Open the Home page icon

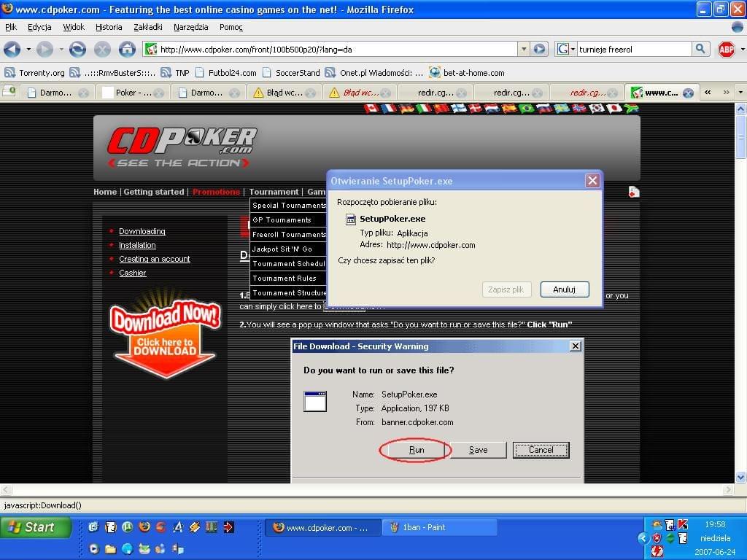pyautogui.click(x=127, y=49)
